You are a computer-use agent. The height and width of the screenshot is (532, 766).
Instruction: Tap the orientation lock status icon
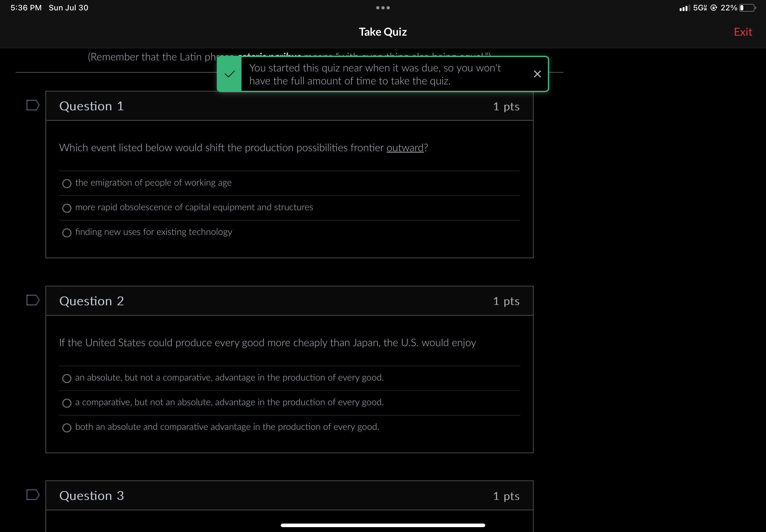[x=713, y=8]
